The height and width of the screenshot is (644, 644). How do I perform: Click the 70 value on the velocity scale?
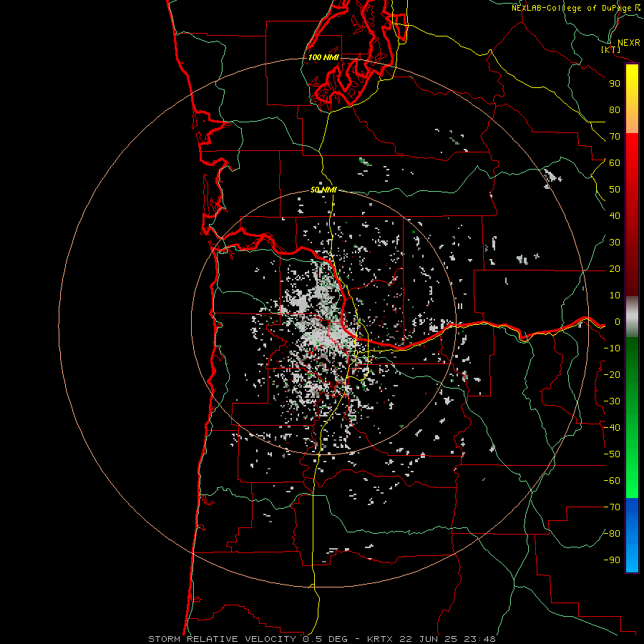pos(615,137)
